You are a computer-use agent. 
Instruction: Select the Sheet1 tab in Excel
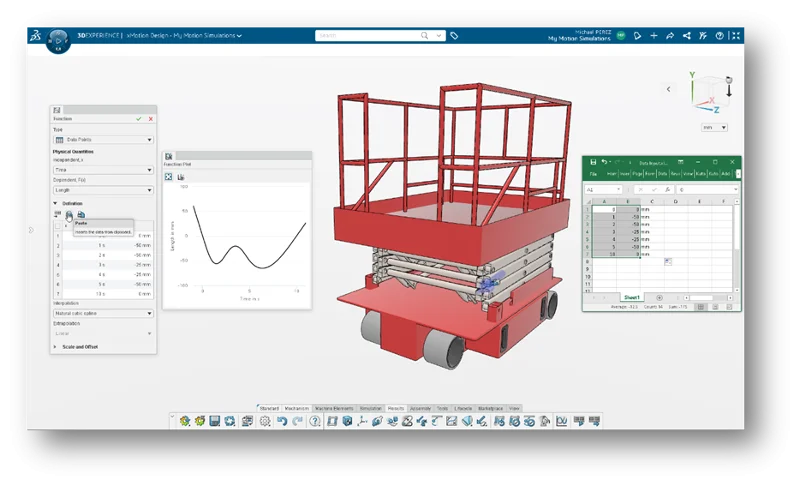coord(631,297)
